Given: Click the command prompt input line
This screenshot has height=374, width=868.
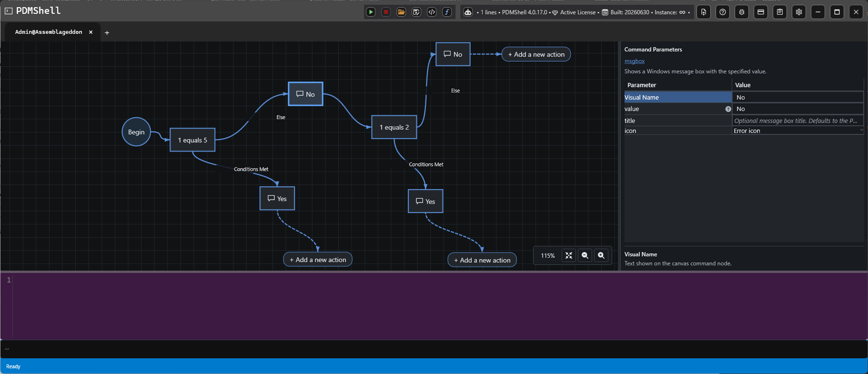Looking at the screenshot, I should 434,349.
